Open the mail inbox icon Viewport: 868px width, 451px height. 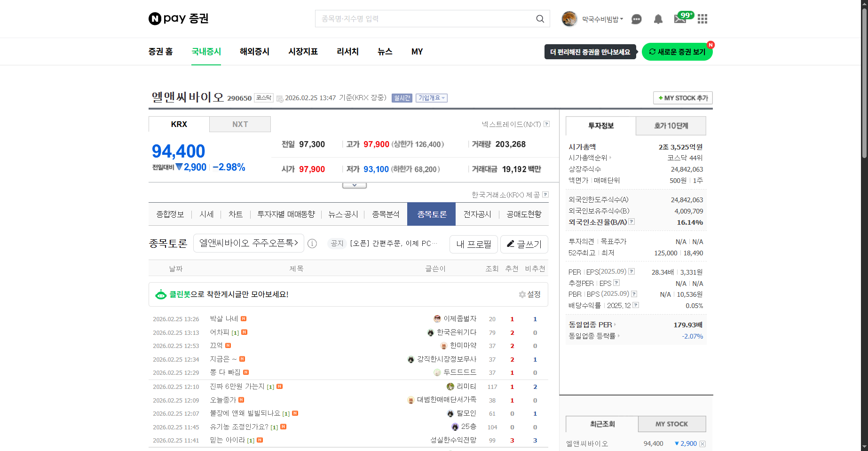pyautogui.click(x=680, y=19)
